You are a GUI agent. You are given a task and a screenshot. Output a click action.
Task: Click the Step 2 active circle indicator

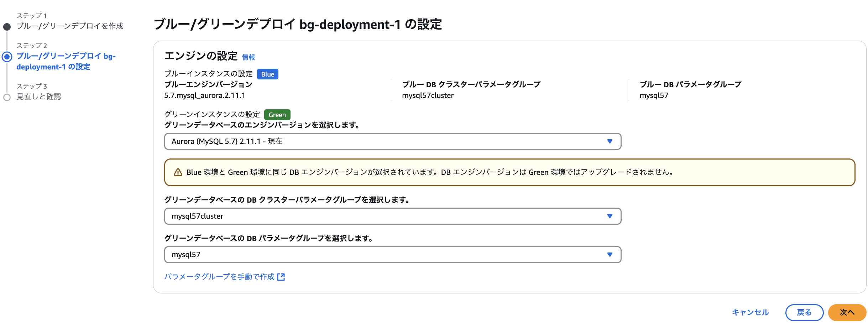tap(7, 57)
